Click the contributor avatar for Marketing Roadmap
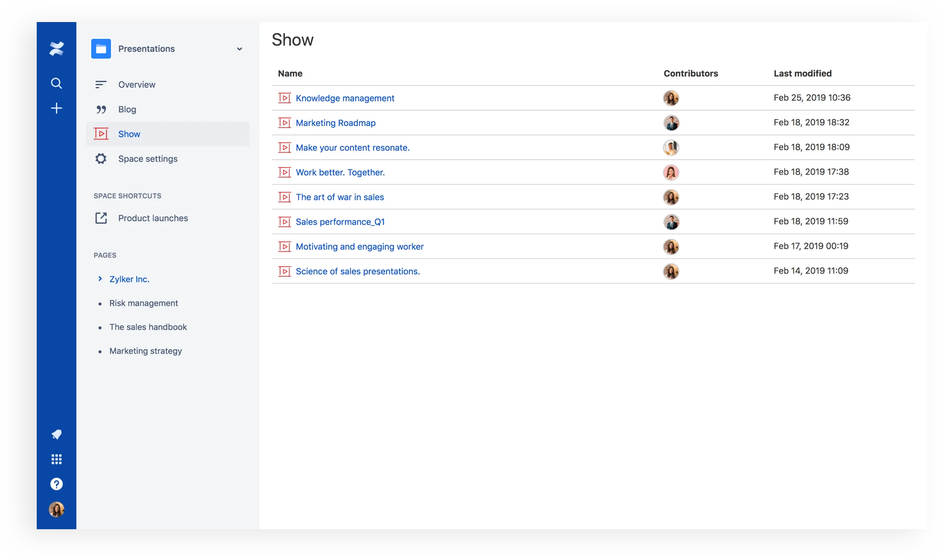This screenshot has width=942, height=560. [x=671, y=123]
